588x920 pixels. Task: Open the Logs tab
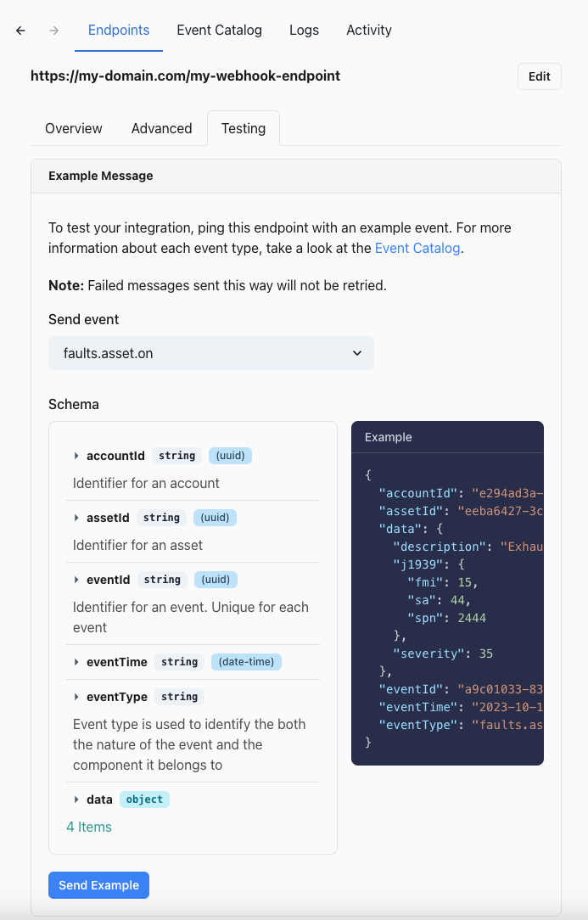click(x=304, y=30)
